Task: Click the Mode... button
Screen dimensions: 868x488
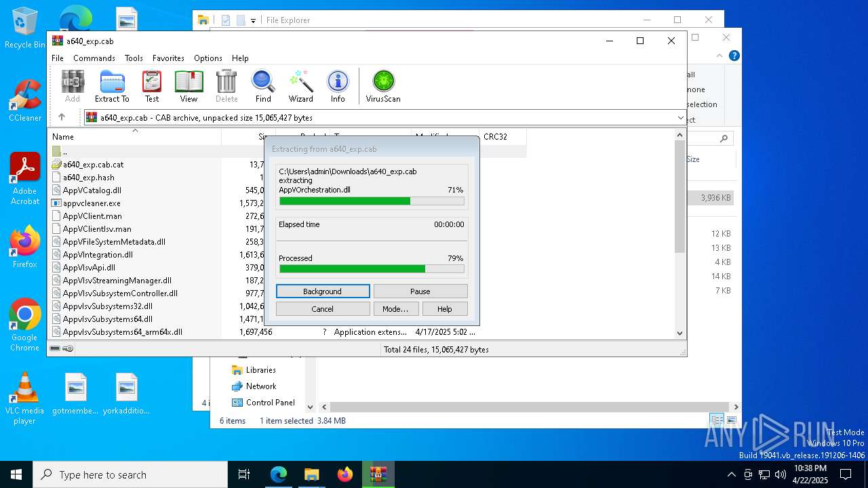Action: click(395, 309)
